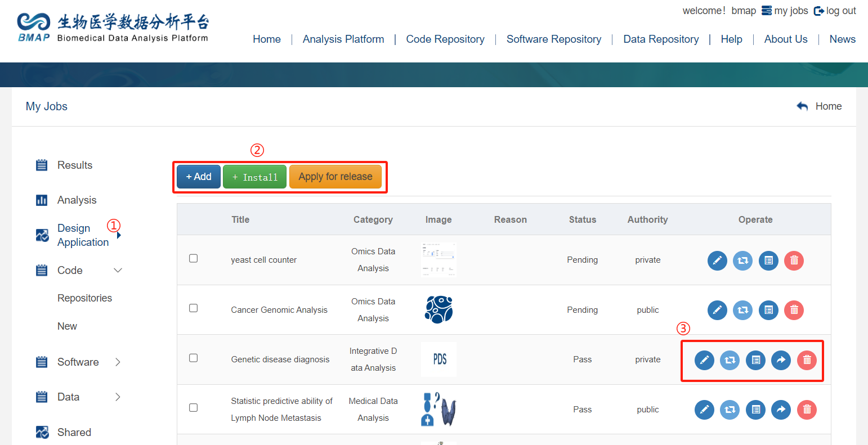Open the Cancer Genomic Analysis thumbnail image
868x445 pixels.
pos(439,309)
